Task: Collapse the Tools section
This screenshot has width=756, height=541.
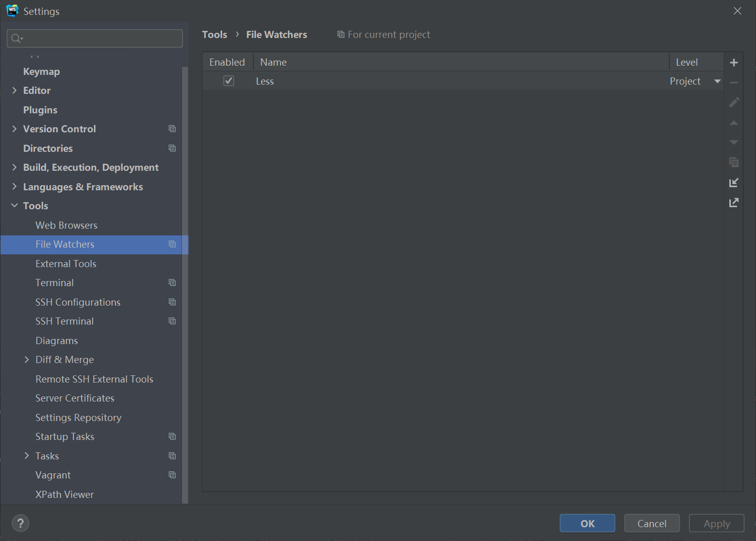Action: (14, 205)
